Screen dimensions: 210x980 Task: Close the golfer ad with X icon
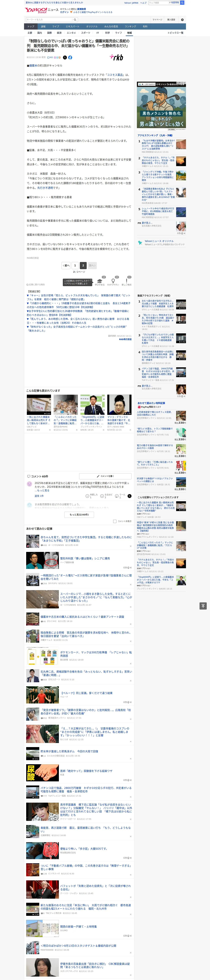[x=184, y=83]
